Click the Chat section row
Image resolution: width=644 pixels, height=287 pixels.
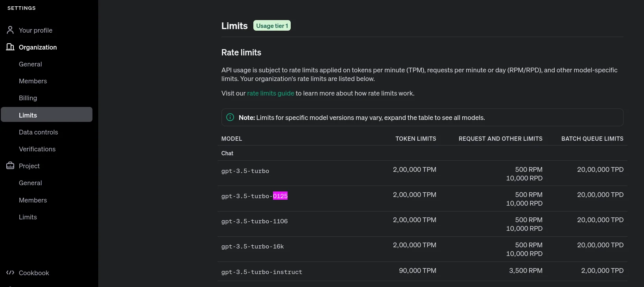(x=422, y=153)
